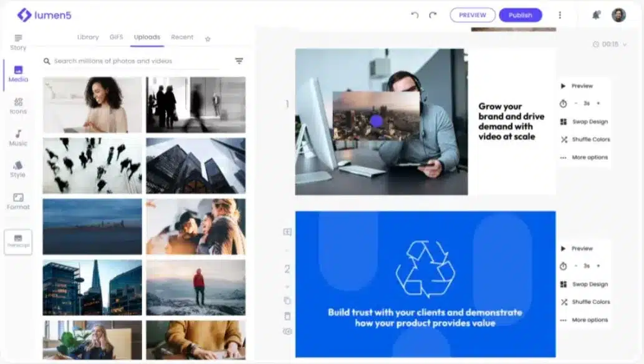The height and width of the screenshot is (364, 644).
Task: Select the glass buildings at dusk photo
Action: [92, 287]
